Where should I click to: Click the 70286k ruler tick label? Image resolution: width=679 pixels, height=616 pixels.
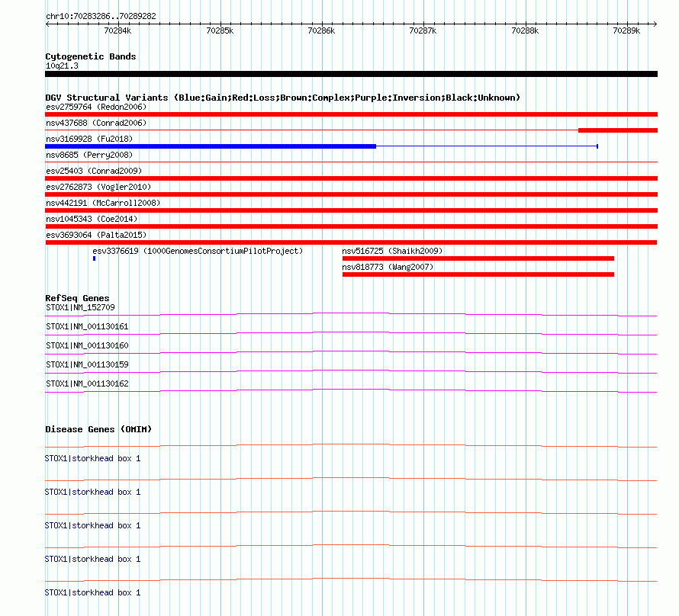tap(321, 30)
